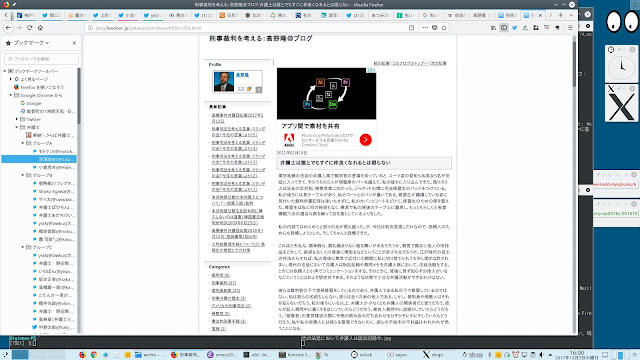Click the Twitter extension icon in toolbar

515,28
